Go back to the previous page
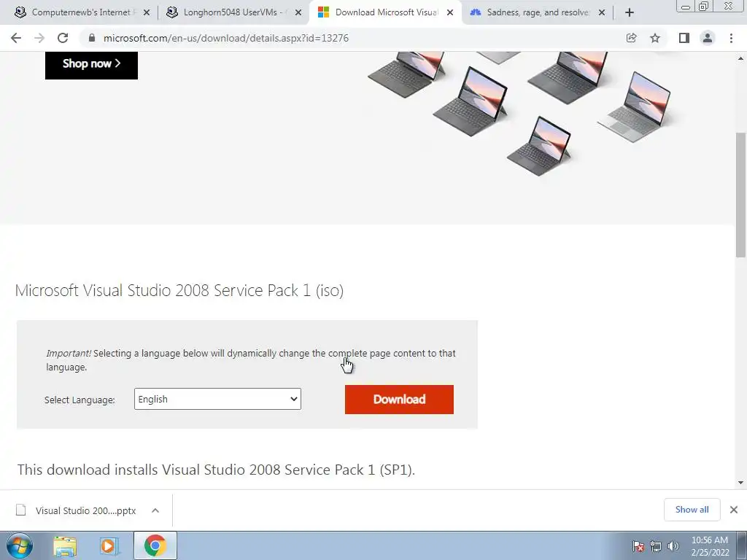This screenshot has height=560, width=747. pos(16,38)
